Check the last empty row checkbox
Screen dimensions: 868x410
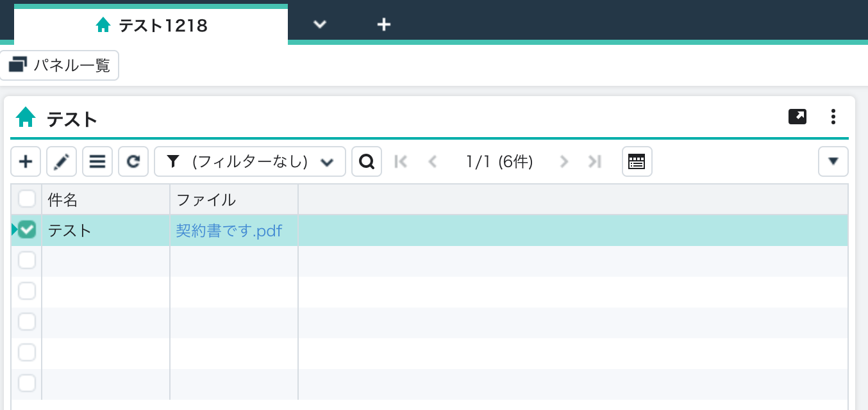tap(27, 383)
